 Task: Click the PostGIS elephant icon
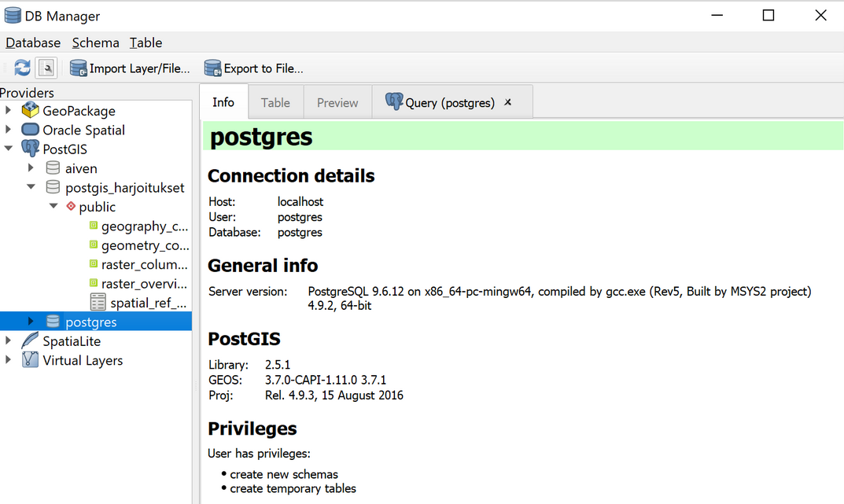pyautogui.click(x=31, y=149)
